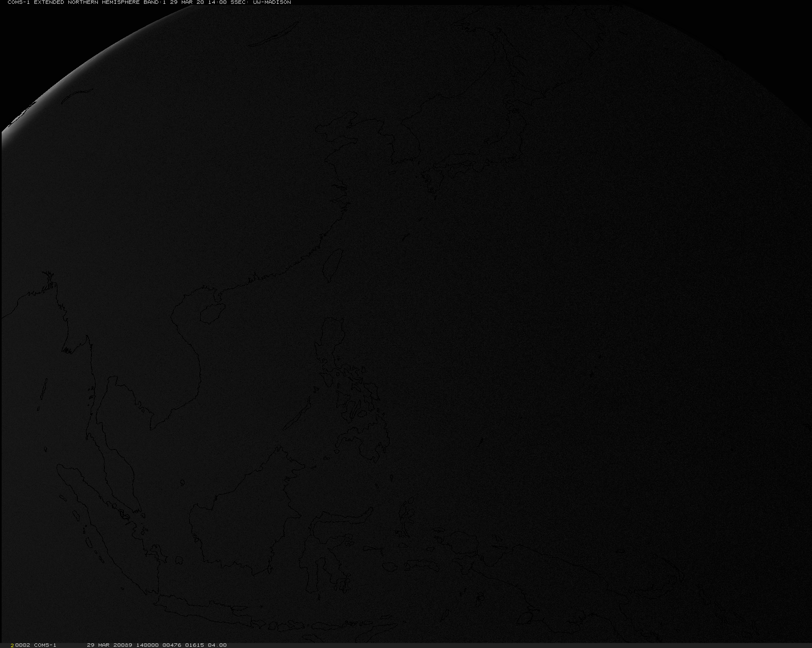Click the 'BAND:1' label in header

(155, 3)
